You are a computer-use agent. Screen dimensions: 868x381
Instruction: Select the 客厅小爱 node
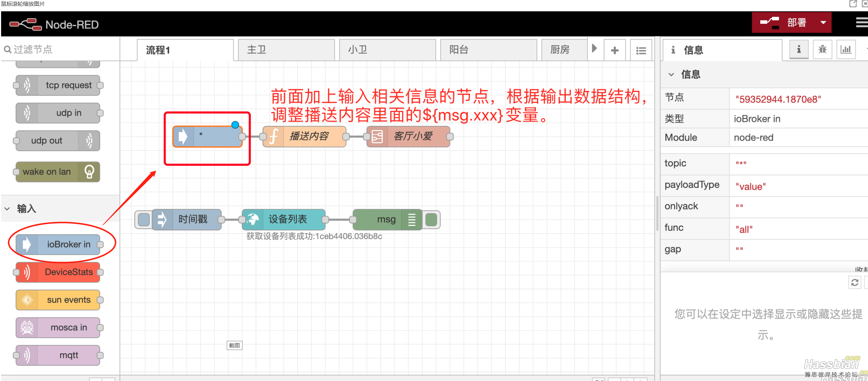coord(408,136)
